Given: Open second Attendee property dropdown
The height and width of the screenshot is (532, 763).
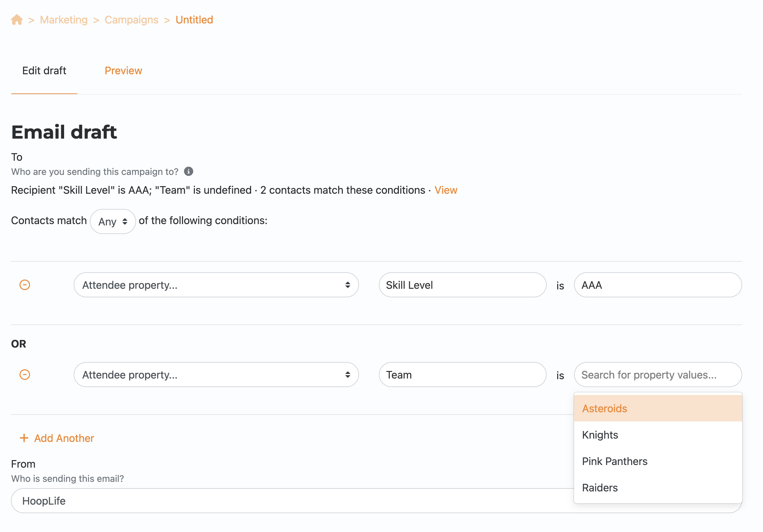Looking at the screenshot, I should click(x=216, y=375).
